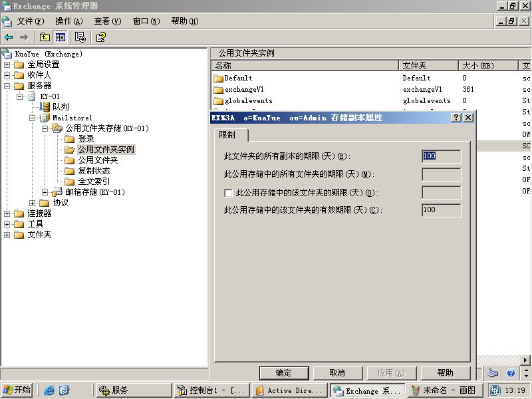Open the 查看(V) menu
Image resolution: width=532 pixels, height=399 pixels.
coord(108,21)
